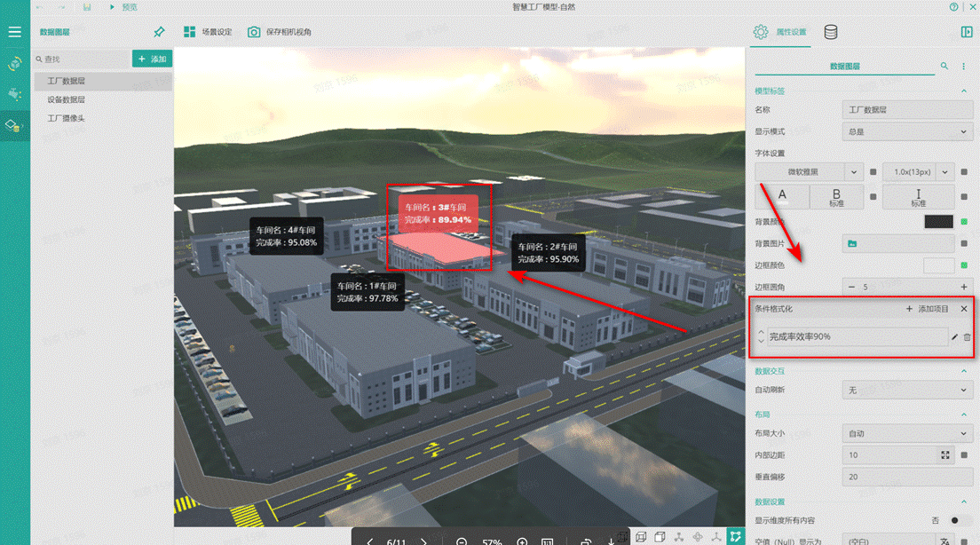
Task: Click the save disk icon in top bar
Action: (x=87, y=7)
